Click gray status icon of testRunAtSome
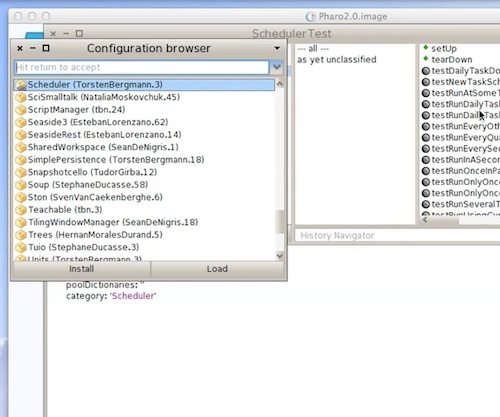The height and width of the screenshot is (417, 500). (426, 93)
